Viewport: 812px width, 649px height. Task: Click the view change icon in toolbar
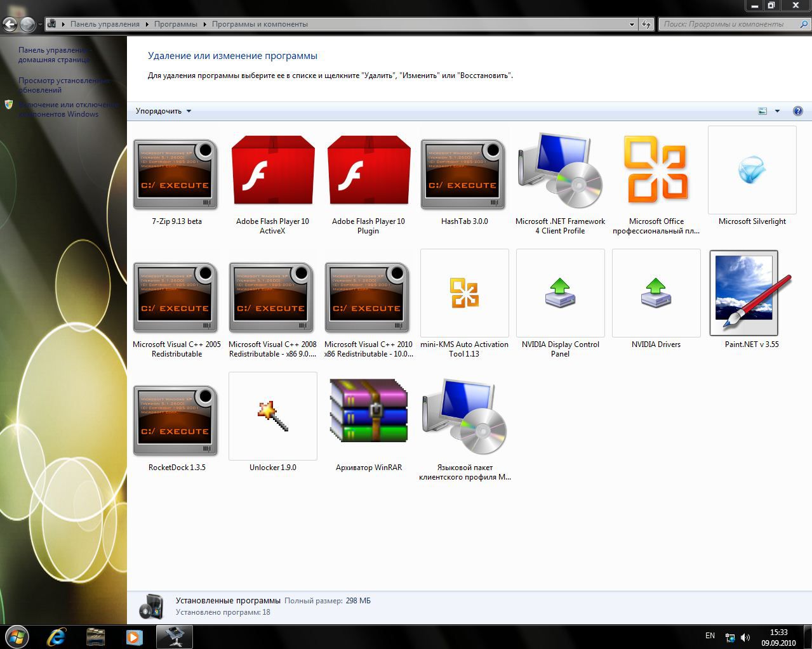762,111
